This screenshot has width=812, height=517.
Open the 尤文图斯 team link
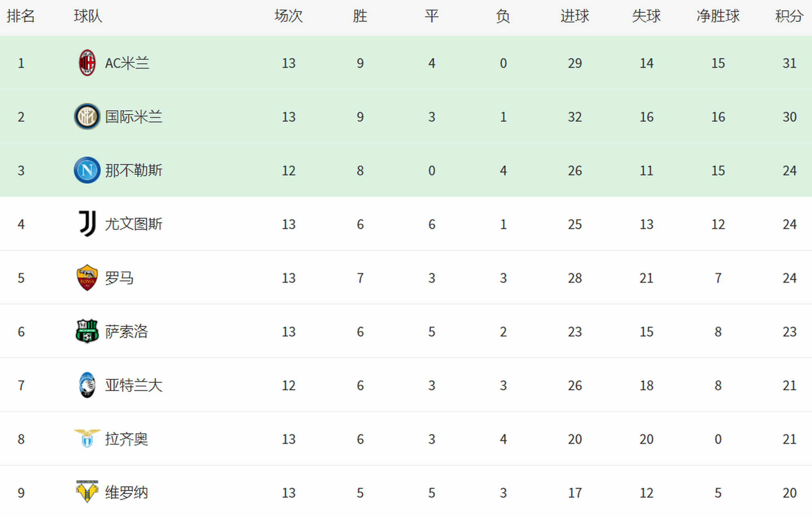[x=134, y=224]
